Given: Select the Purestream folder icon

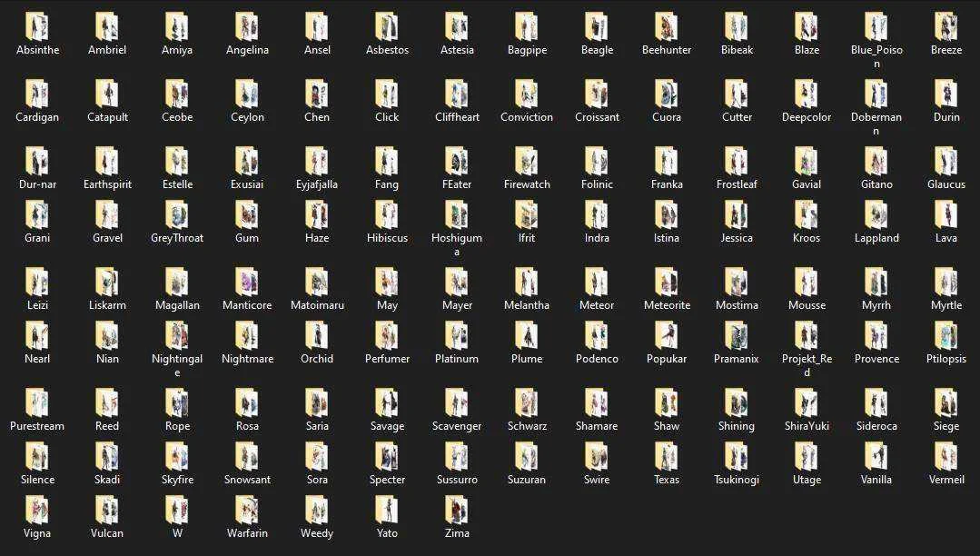Looking at the screenshot, I should (x=37, y=403).
